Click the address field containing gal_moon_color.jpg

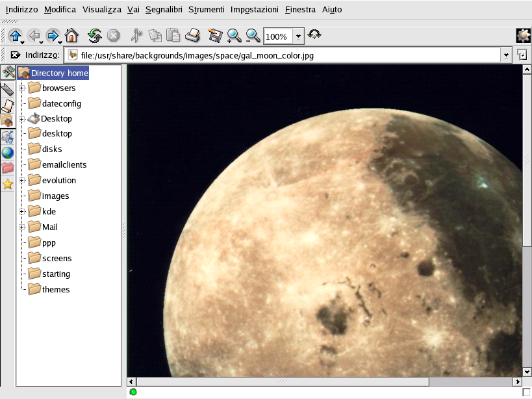coord(283,55)
